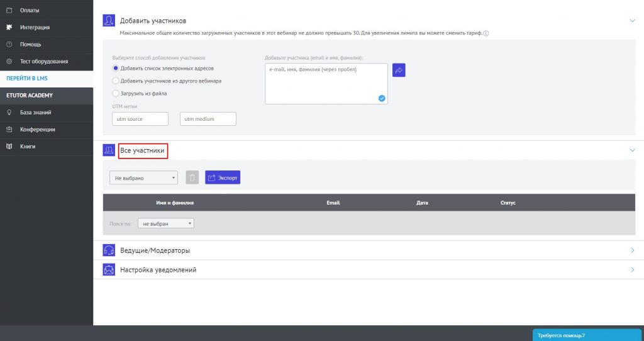This screenshot has width=644, height=341.
Task: Click the blue checkmark icon in participant textarea
Action: click(382, 98)
